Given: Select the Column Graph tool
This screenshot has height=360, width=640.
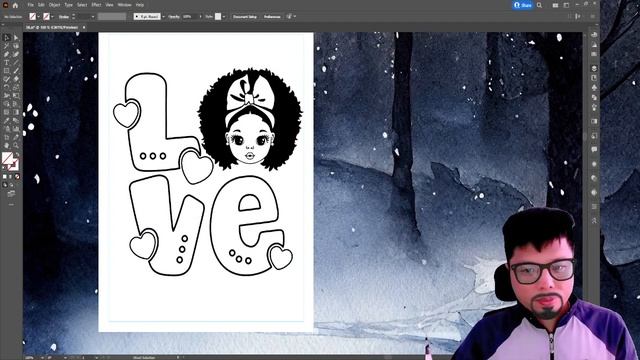Looking at the screenshot, I should [x=16, y=128].
